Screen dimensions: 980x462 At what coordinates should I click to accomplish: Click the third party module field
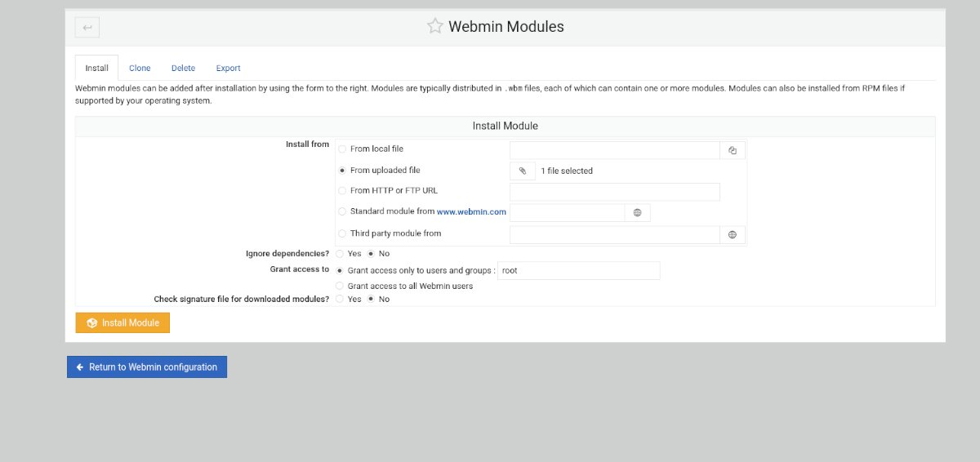614,234
